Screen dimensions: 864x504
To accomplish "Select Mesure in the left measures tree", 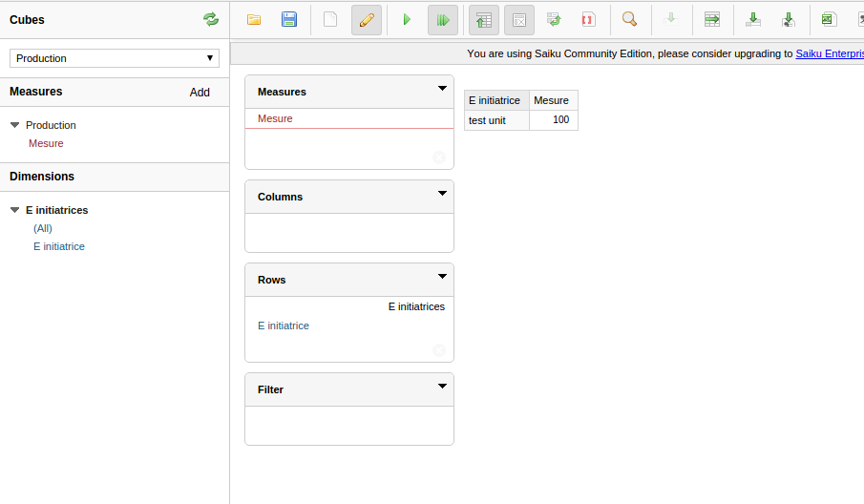I will tap(46, 143).
